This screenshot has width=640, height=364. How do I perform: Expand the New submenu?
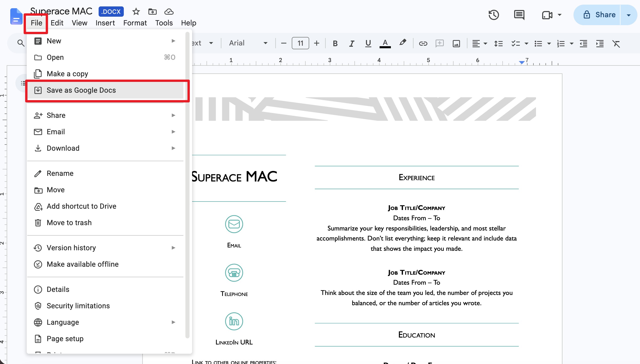105,41
